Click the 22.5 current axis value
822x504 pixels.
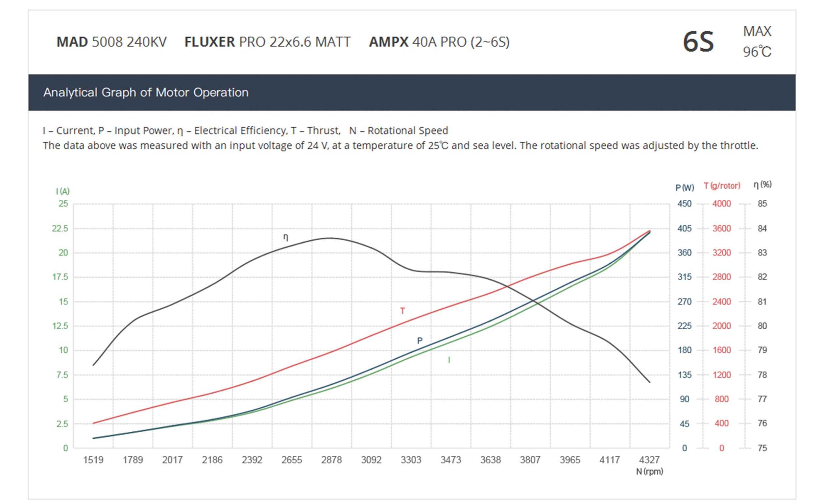point(60,228)
